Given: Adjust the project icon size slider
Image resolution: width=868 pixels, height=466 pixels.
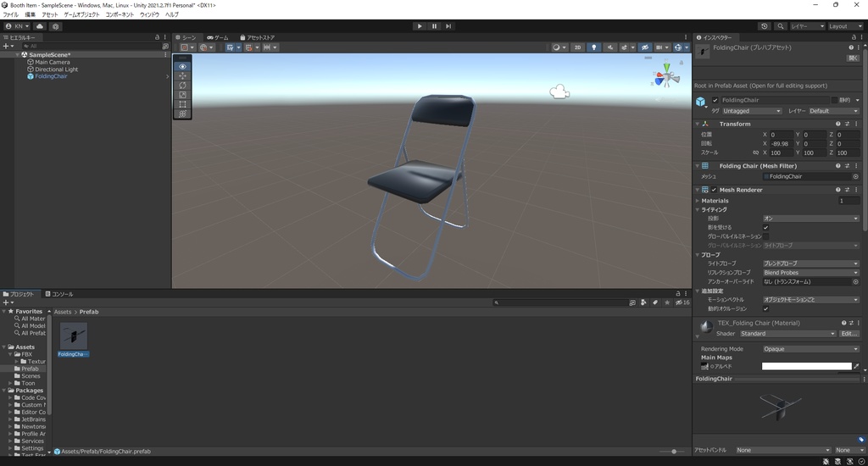Looking at the screenshot, I should click(674, 452).
